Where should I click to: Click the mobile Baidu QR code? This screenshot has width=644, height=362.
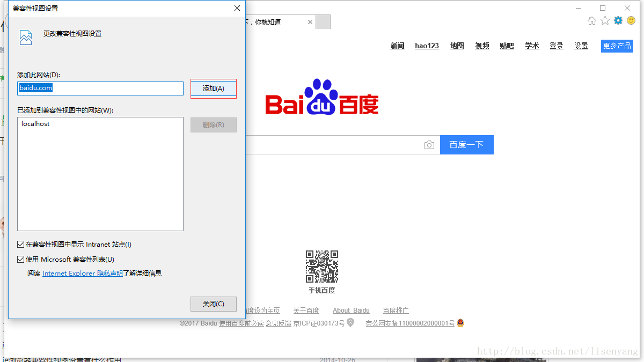pyautogui.click(x=322, y=267)
